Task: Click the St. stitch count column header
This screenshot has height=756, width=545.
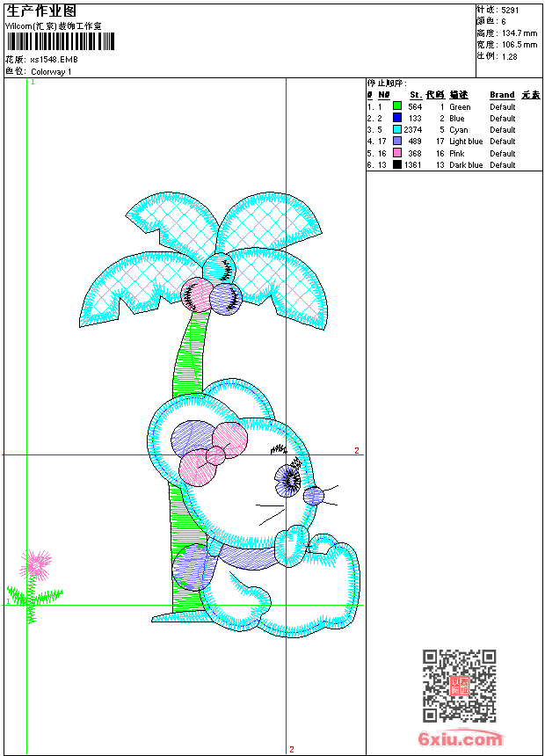Action: pyautogui.click(x=416, y=95)
